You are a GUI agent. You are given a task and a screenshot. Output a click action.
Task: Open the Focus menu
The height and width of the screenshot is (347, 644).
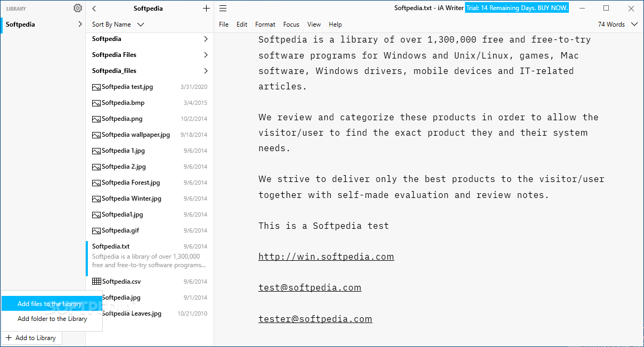[291, 24]
